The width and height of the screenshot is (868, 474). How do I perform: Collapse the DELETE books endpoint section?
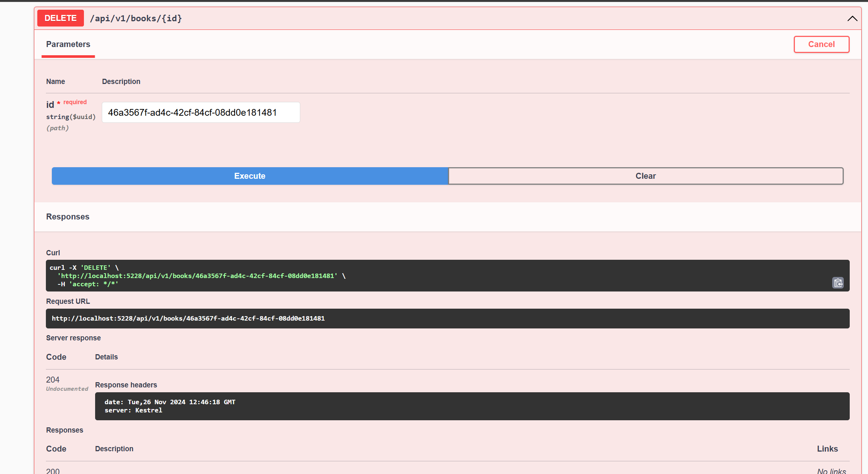point(852,18)
